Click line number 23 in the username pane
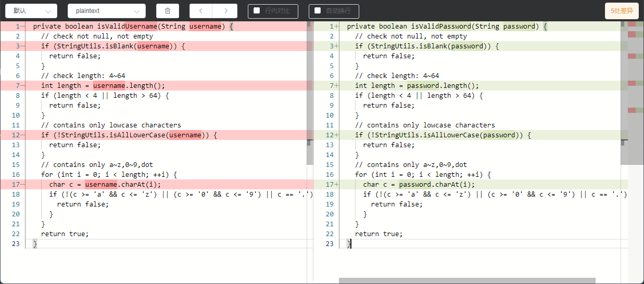 pyautogui.click(x=16, y=243)
